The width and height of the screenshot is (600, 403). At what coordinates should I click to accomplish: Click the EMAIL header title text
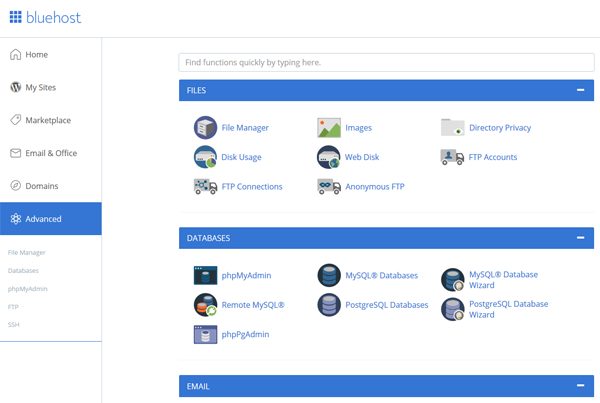(198, 386)
